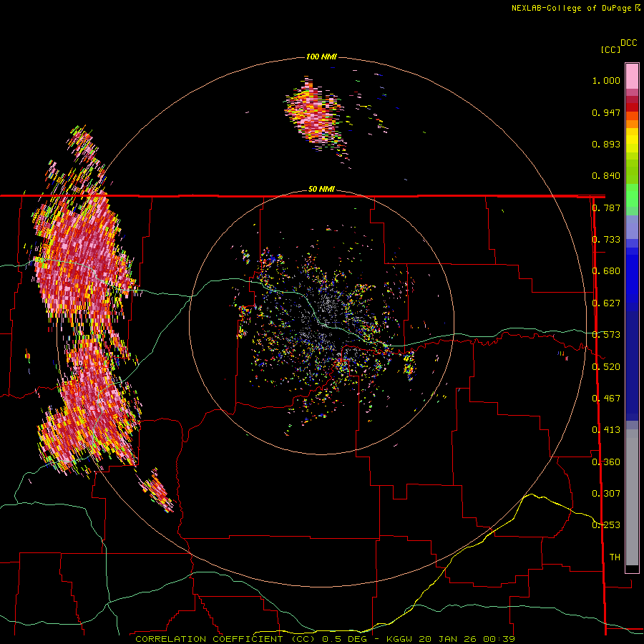Click the TH threshold legend label
Screen dimensions: 644x644
[x=615, y=557]
